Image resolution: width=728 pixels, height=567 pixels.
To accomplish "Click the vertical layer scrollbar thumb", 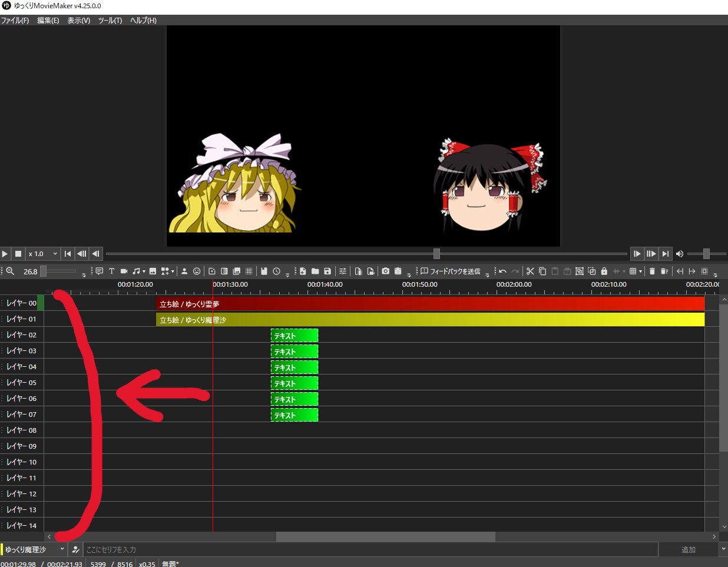I will tap(724, 379).
